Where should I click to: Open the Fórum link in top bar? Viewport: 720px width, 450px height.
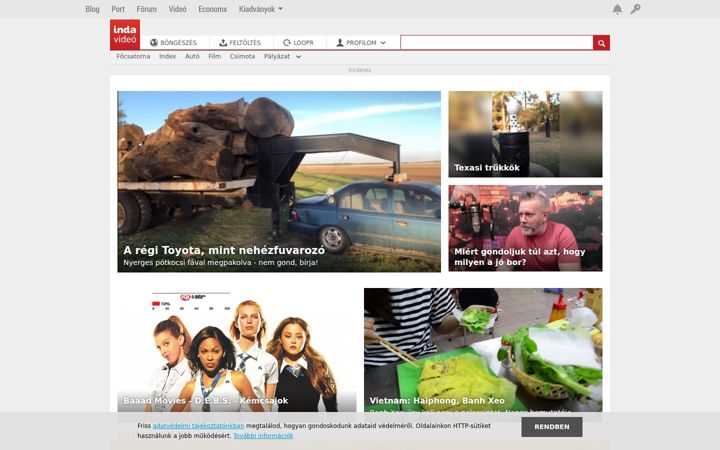[x=146, y=9]
